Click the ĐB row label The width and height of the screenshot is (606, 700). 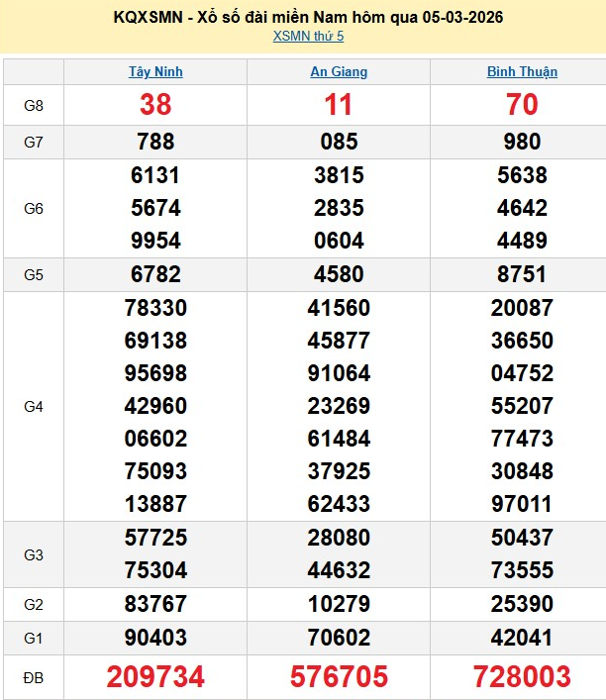click(33, 676)
